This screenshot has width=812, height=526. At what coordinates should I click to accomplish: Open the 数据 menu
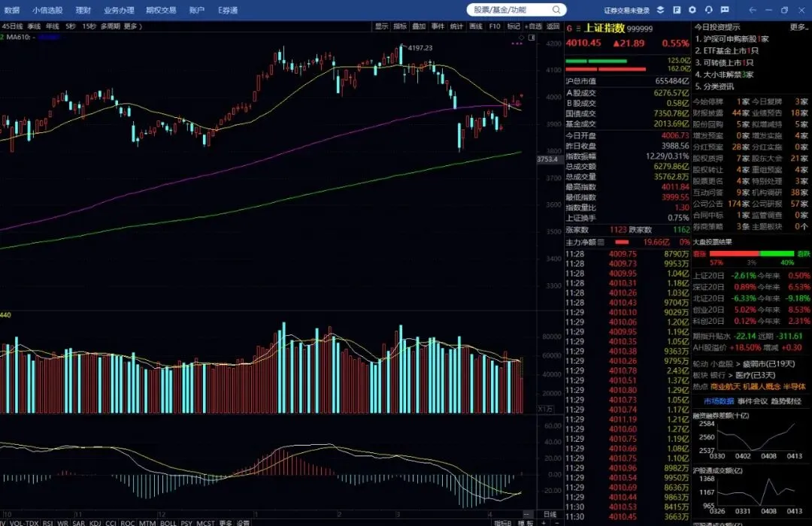pos(11,10)
